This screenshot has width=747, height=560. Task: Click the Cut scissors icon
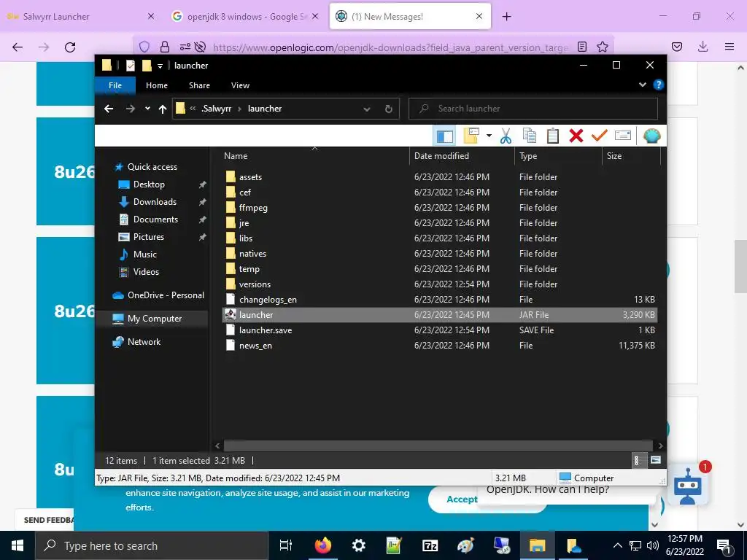[x=506, y=136]
